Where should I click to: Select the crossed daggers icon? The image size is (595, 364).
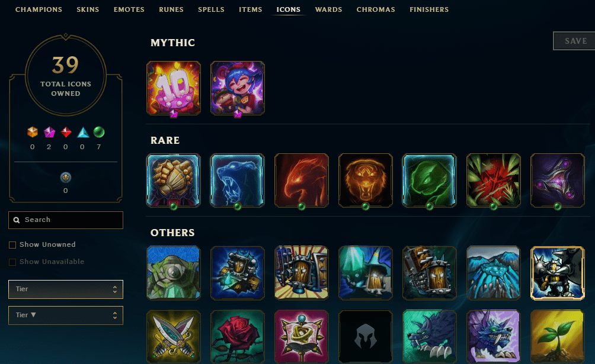(174, 337)
